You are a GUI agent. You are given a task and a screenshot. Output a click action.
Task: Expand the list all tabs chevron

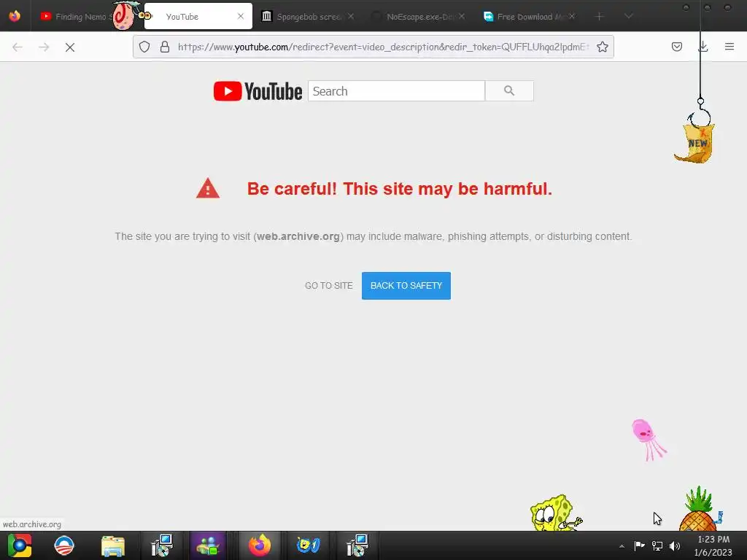[629, 17]
